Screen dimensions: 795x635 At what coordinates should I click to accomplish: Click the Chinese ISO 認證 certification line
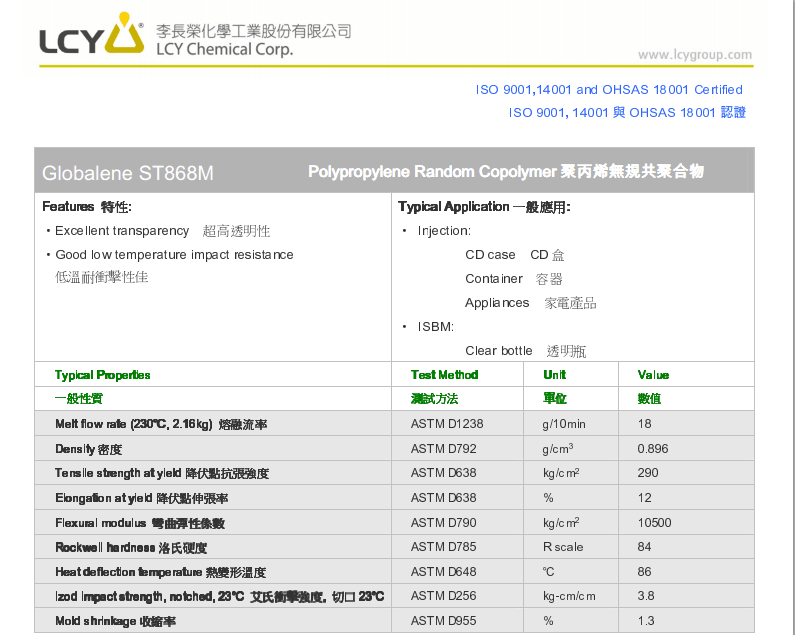627,113
